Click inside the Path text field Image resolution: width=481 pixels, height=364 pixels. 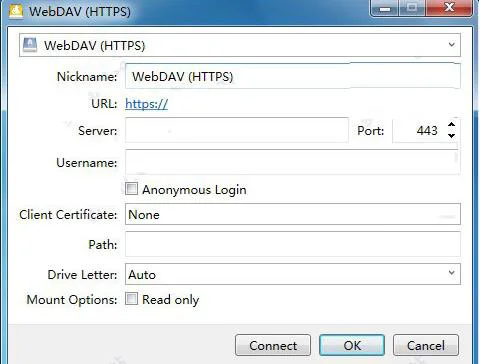(293, 244)
